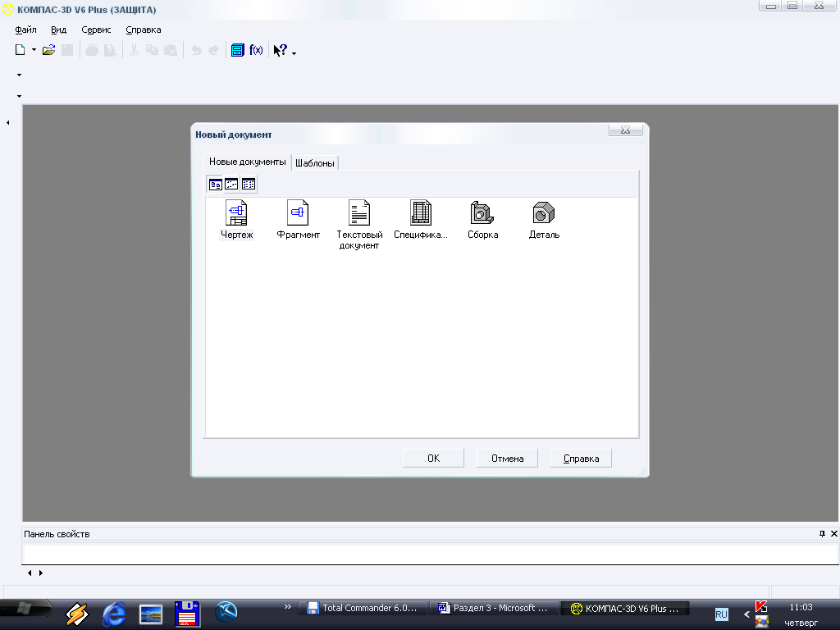Show more quick launch items chevron

point(288,607)
